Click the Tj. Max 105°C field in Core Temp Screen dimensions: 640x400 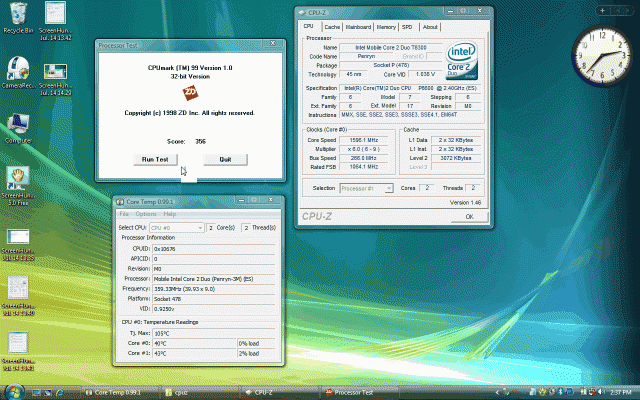(213, 333)
